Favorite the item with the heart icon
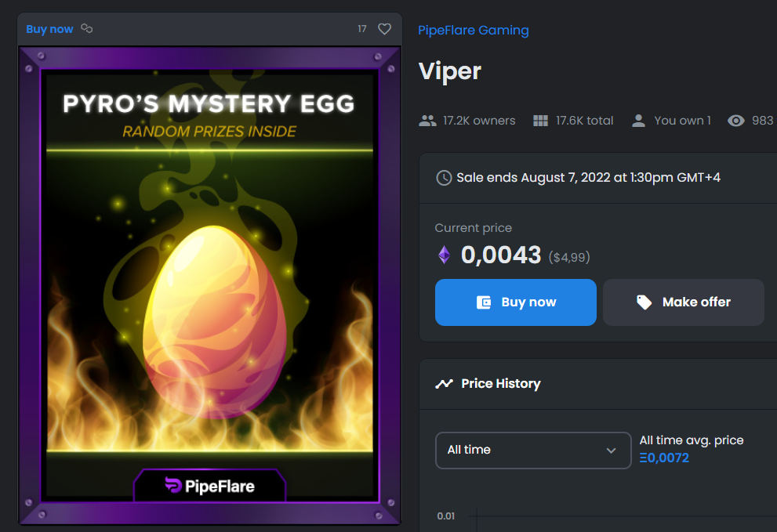 pos(384,29)
